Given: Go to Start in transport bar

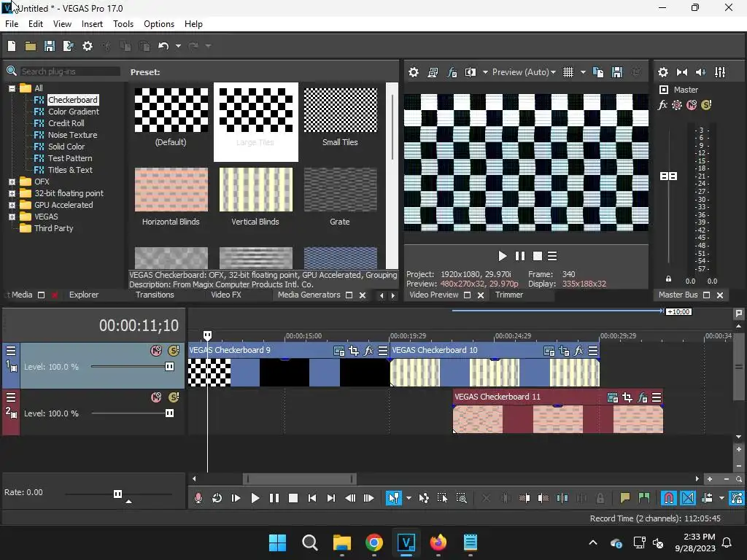Looking at the screenshot, I should pyautogui.click(x=312, y=498).
